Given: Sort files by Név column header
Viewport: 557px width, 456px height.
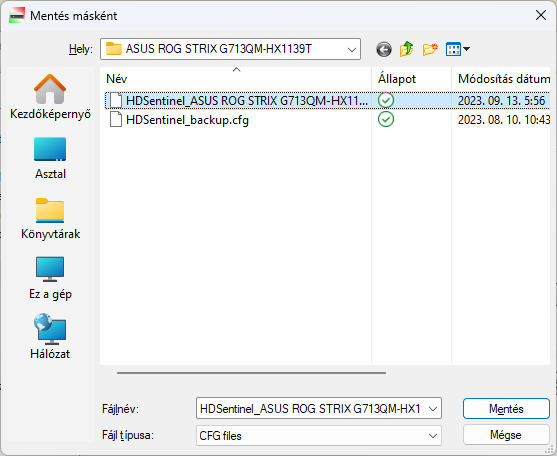Looking at the screenshot, I should (x=236, y=78).
